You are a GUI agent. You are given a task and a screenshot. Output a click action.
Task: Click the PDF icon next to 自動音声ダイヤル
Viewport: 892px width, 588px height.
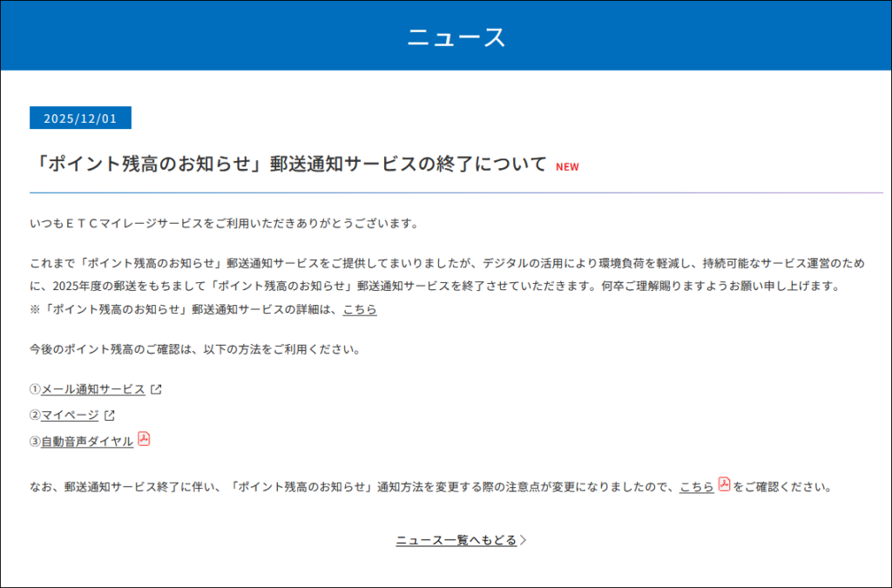pos(144,439)
